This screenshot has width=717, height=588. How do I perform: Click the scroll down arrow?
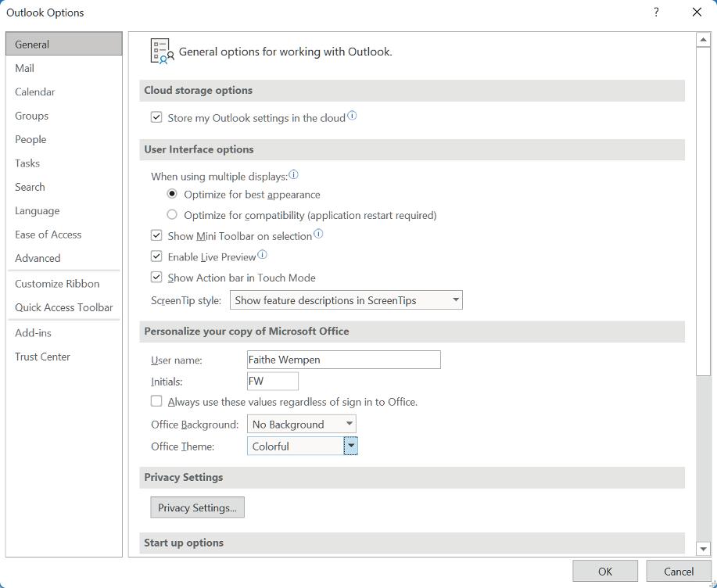point(703,549)
